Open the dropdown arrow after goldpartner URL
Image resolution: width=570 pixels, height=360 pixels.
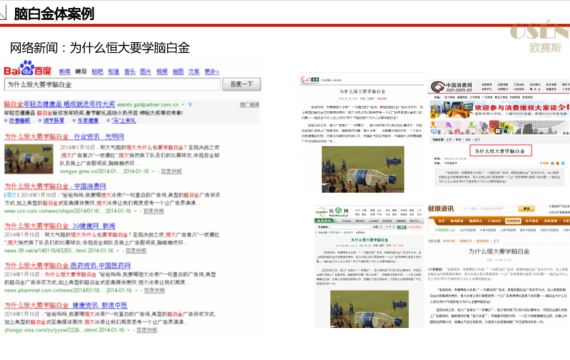click(x=183, y=105)
